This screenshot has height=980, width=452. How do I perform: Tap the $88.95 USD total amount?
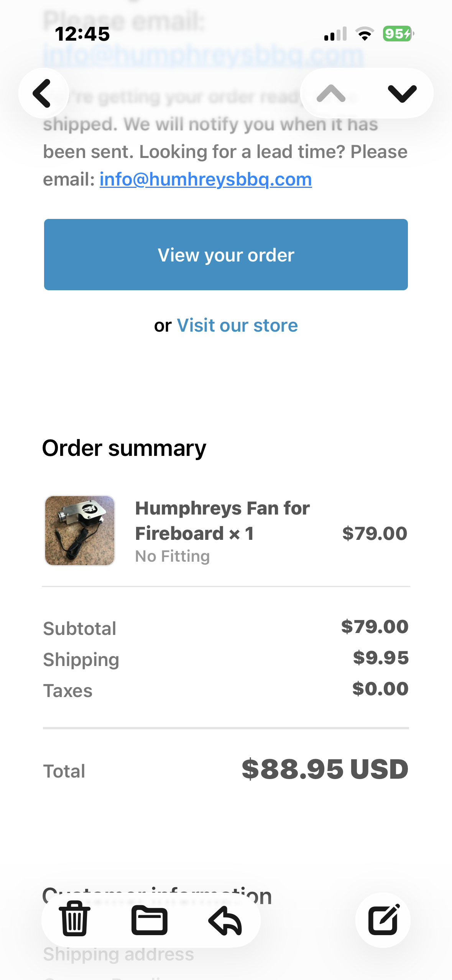pos(325,769)
